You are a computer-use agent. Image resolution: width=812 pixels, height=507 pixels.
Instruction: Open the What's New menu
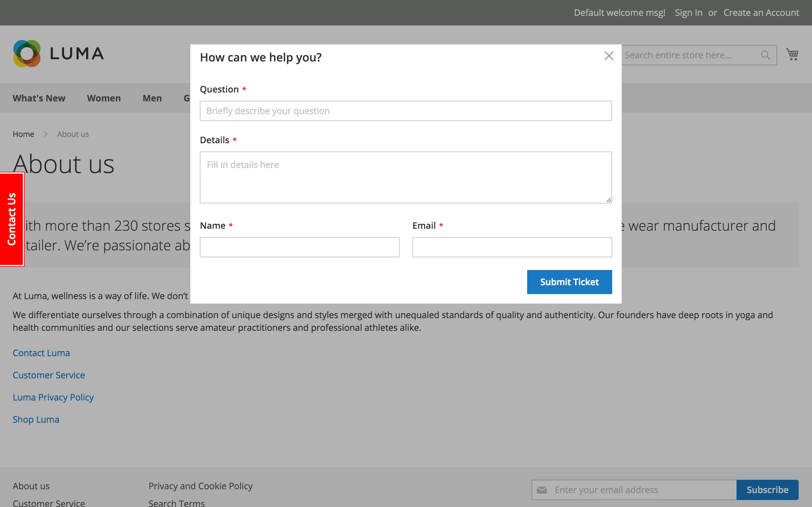[x=39, y=98]
